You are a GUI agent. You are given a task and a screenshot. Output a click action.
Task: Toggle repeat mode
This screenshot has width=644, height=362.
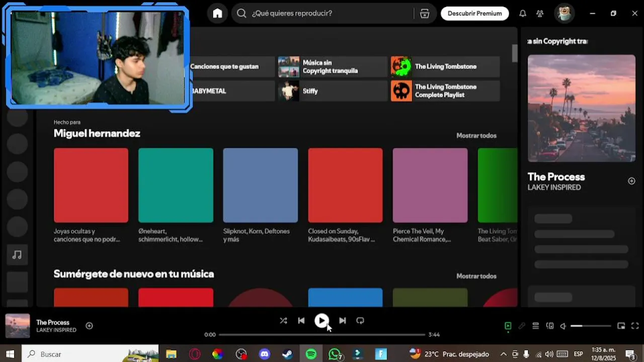pos(360,320)
